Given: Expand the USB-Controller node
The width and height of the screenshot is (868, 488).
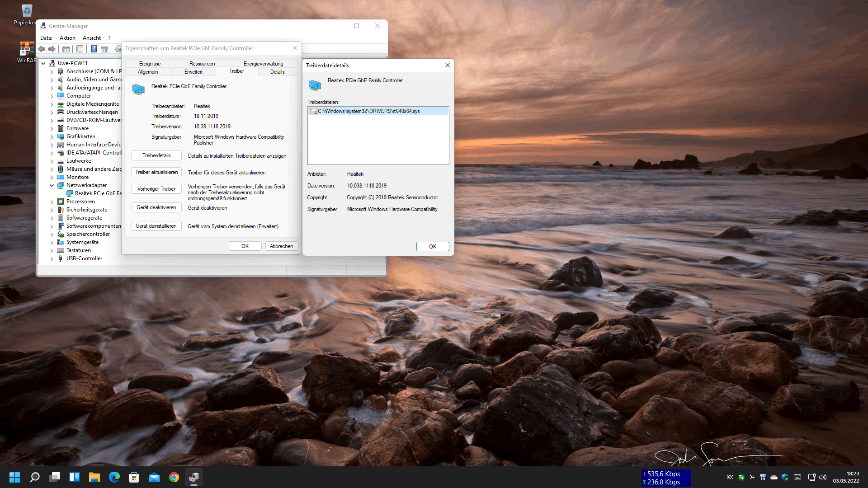Looking at the screenshot, I should [52, 258].
